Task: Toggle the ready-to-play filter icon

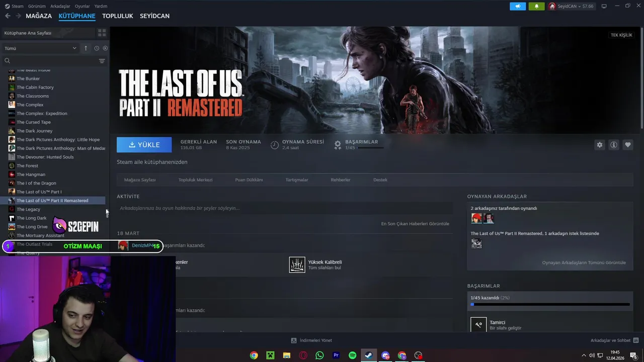Action: pyautogui.click(x=105, y=48)
